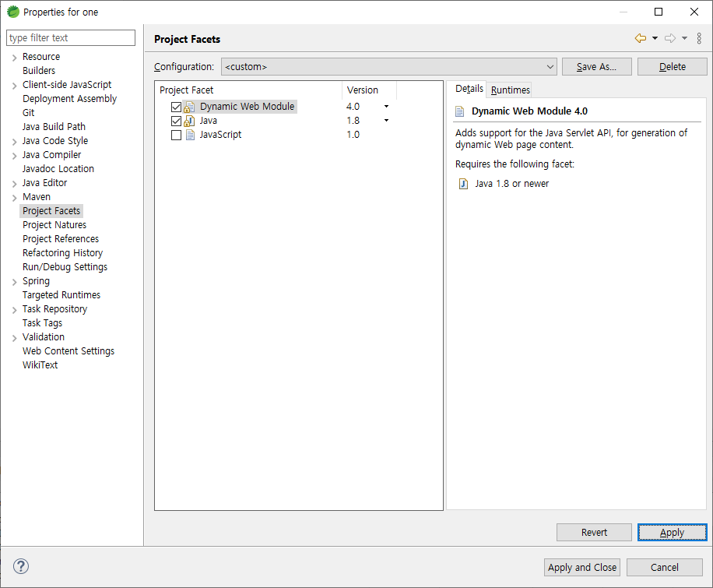
Task: Click the Version column header
Action: pos(369,90)
